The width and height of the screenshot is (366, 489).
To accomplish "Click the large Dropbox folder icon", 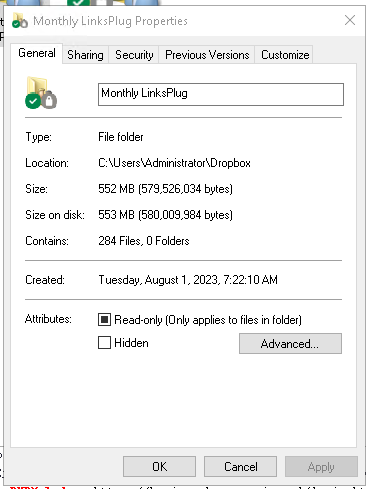I will (41, 93).
